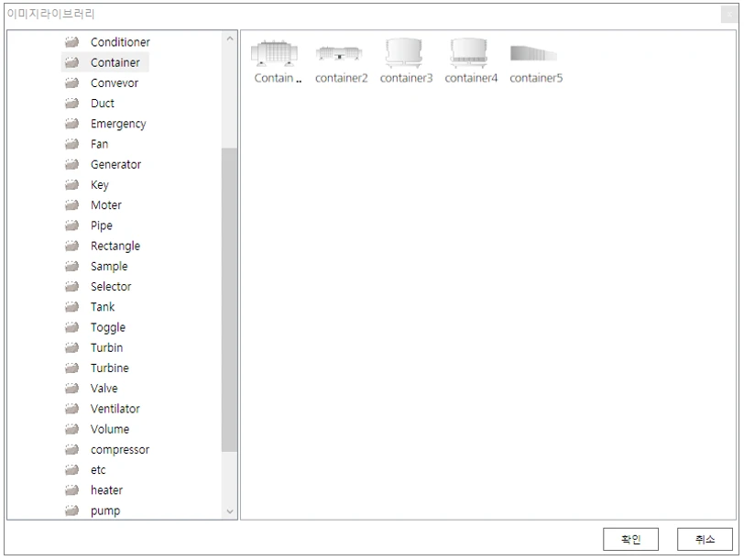Viewport: 744px width, 560px height.
Task: Select the Contain.. image thumbnail
Action: pos(275,53)
